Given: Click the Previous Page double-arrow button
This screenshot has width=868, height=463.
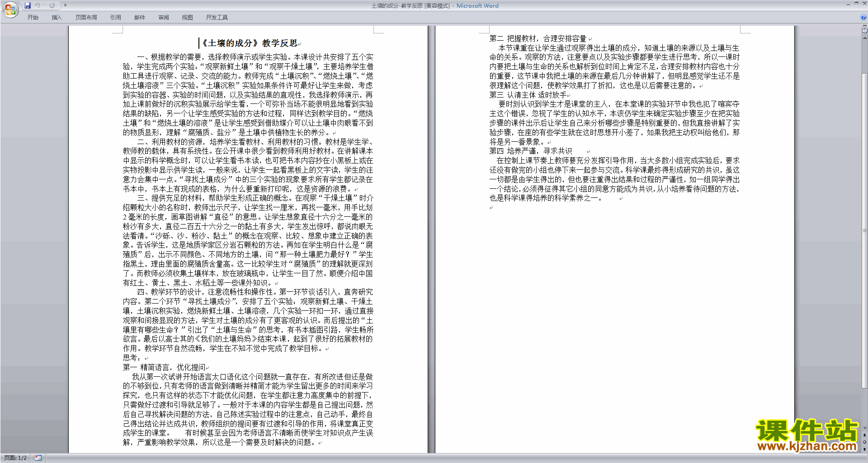Looking at the screenshot, I should 865,435.
